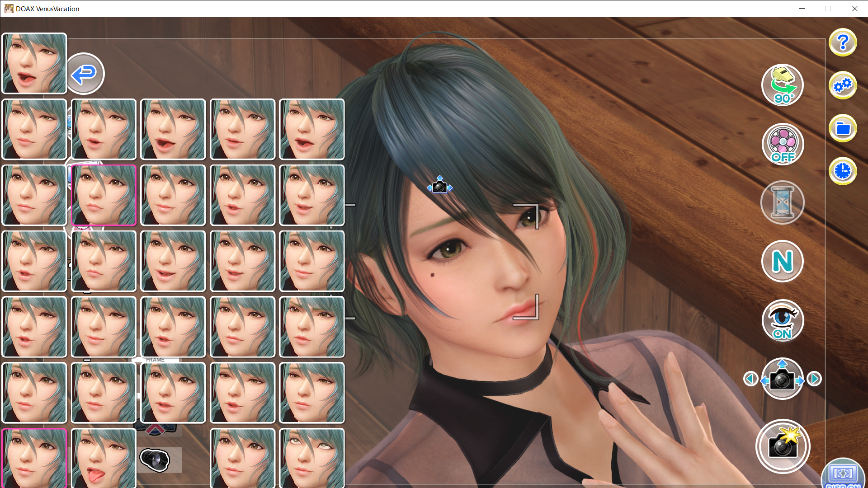Click the current expression preview above grid
This screenshot has height=488, width=868.
coord(34,63)
